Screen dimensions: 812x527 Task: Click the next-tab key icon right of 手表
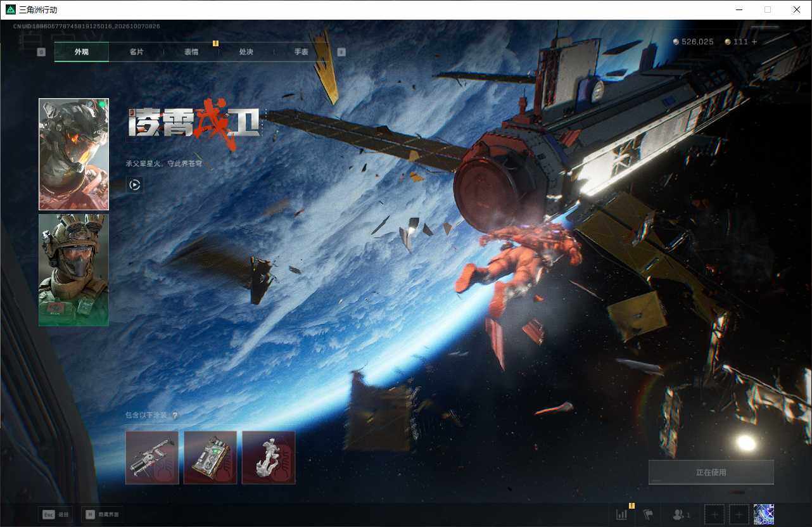pyautogui.click(x=341, y=52)
